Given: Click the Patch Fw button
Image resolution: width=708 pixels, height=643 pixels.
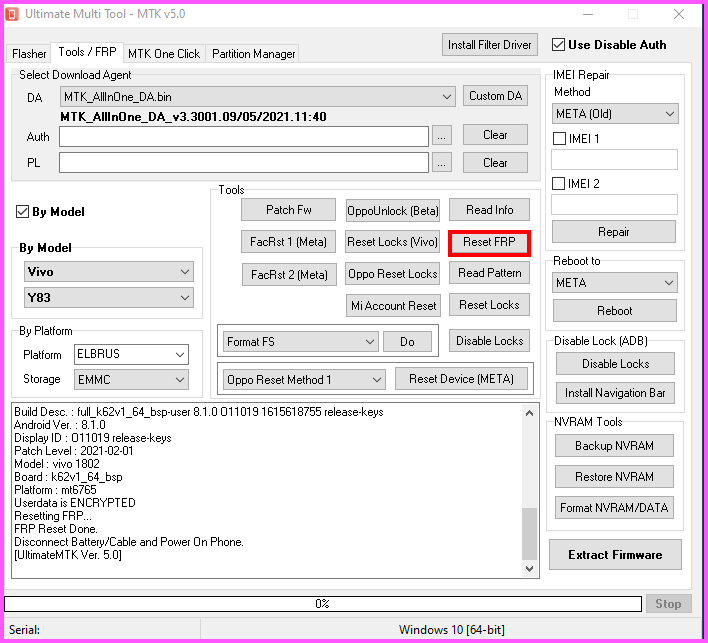Looking at the screenshot, I should (x=289, y=210).
